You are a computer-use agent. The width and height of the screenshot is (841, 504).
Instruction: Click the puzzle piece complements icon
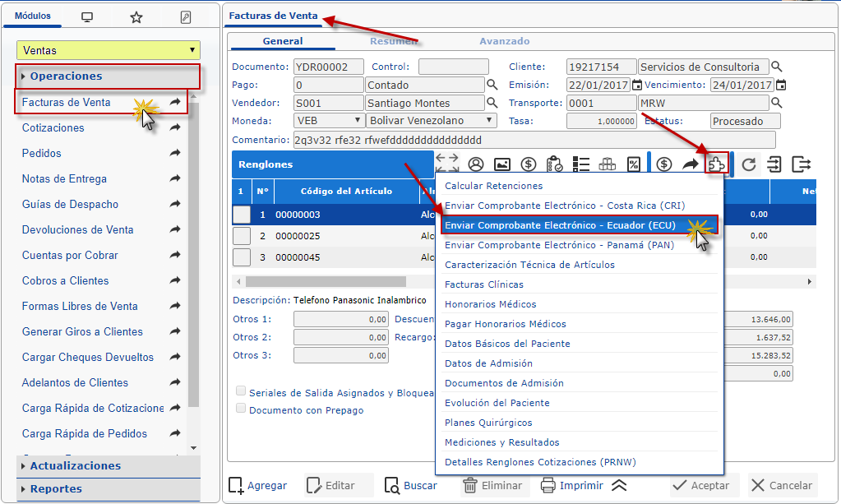pyautogui.click(x=718, y=164)
